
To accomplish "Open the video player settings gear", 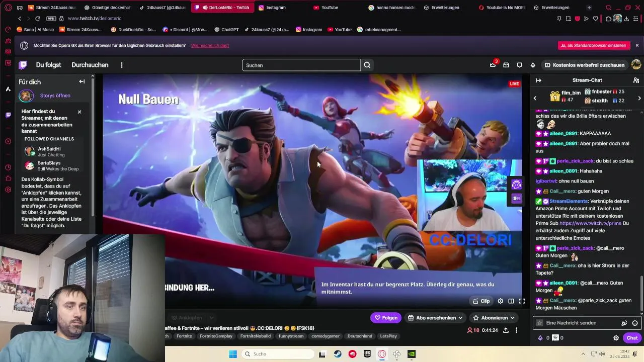I will point(500,301).
